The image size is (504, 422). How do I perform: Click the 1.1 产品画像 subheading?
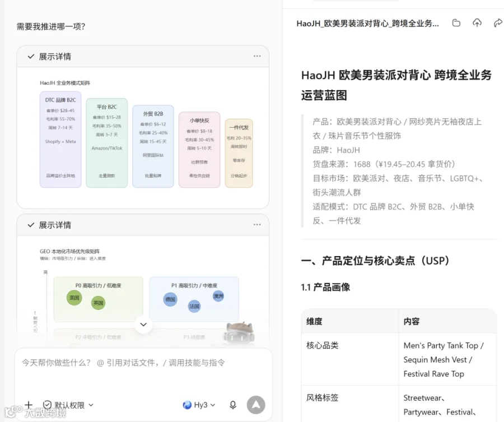(325, 287)
